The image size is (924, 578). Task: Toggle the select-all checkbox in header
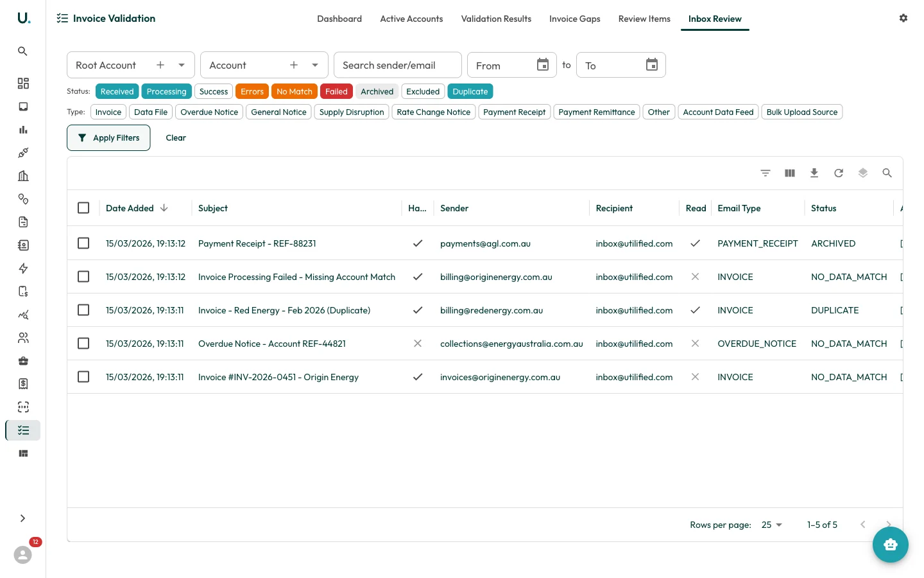tap(83, 208)
